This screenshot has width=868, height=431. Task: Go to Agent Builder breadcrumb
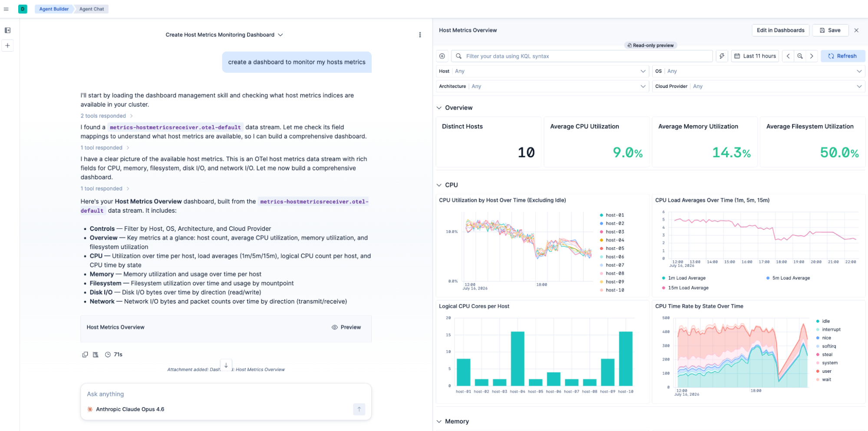coord(54,9)
